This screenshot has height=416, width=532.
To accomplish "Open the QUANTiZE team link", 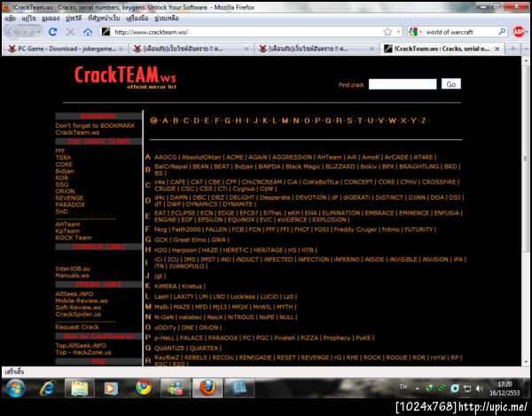I will click(x=169, y=349).
